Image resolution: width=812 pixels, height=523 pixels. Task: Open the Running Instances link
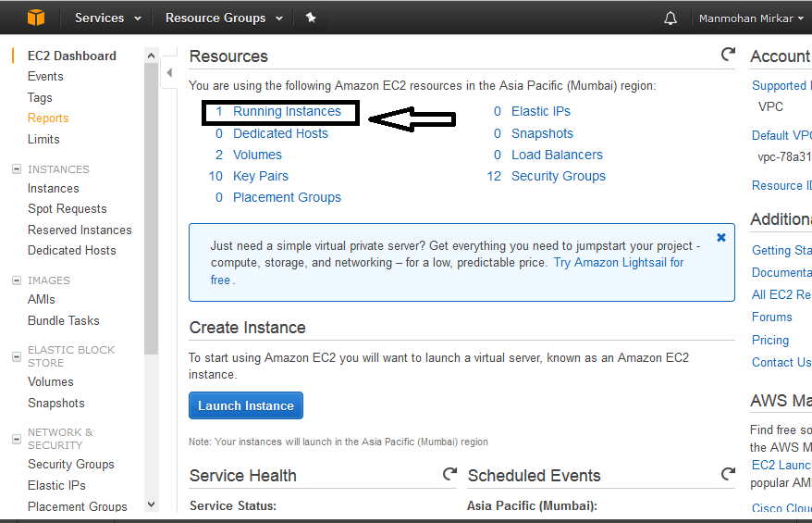click(287, 112)
